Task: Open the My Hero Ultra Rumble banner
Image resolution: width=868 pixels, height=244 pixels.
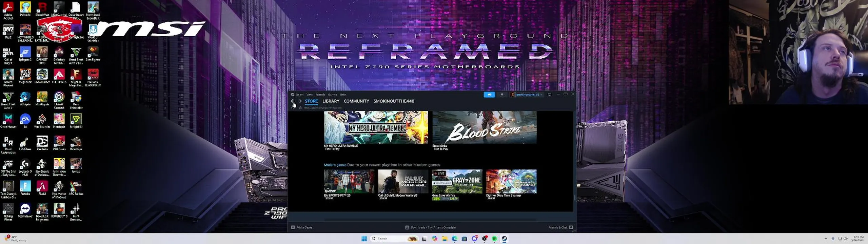Action: (376, 127)
